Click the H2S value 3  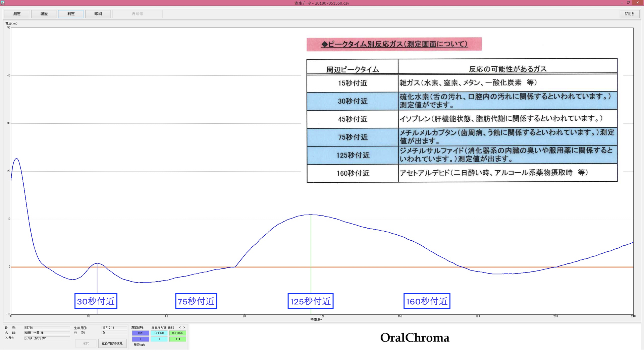point(141,339)
